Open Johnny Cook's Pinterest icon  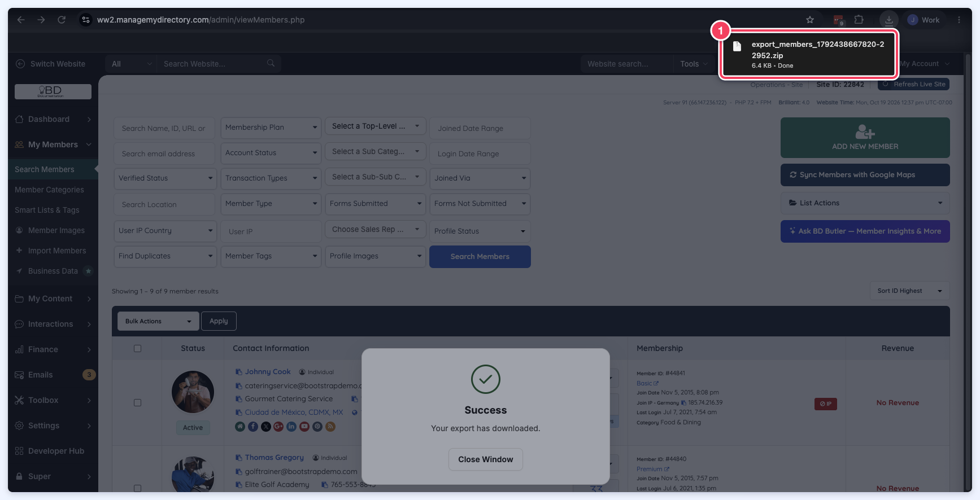pos(317,427)
